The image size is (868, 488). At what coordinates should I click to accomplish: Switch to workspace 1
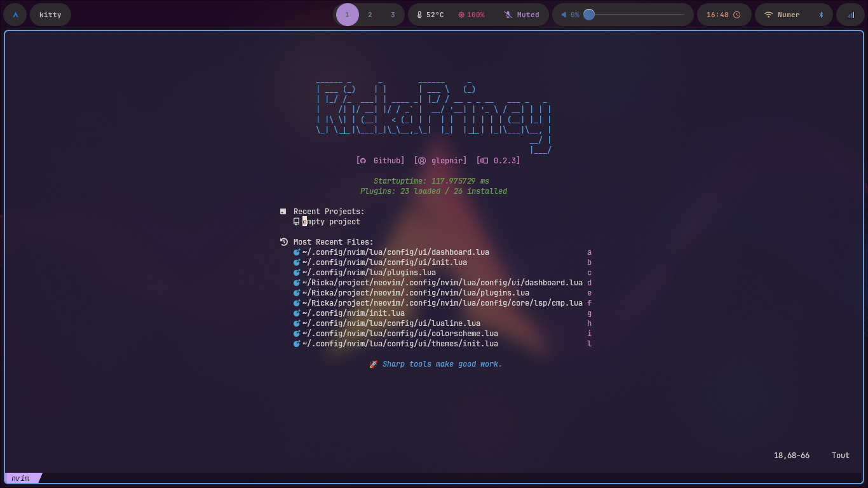[348, 15]
